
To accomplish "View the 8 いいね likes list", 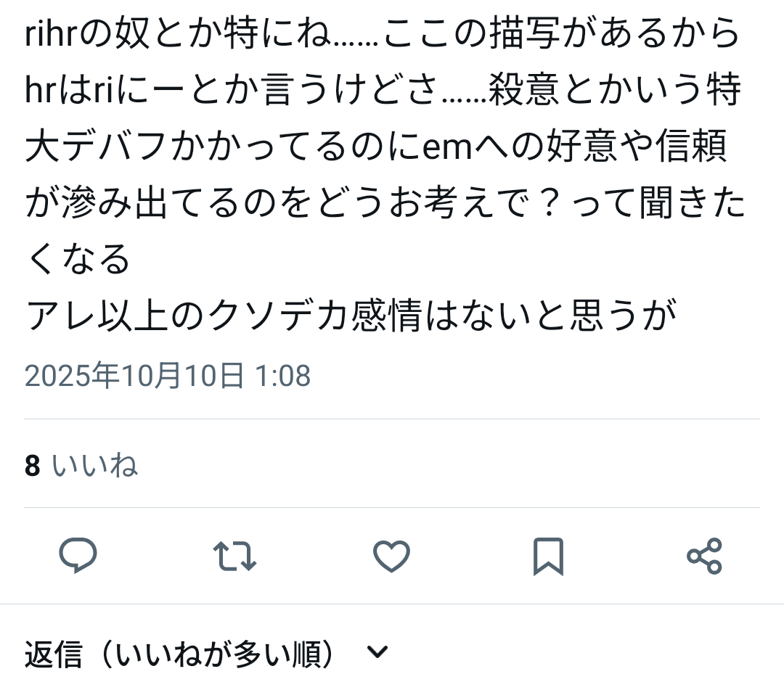I will click(81, 464).
